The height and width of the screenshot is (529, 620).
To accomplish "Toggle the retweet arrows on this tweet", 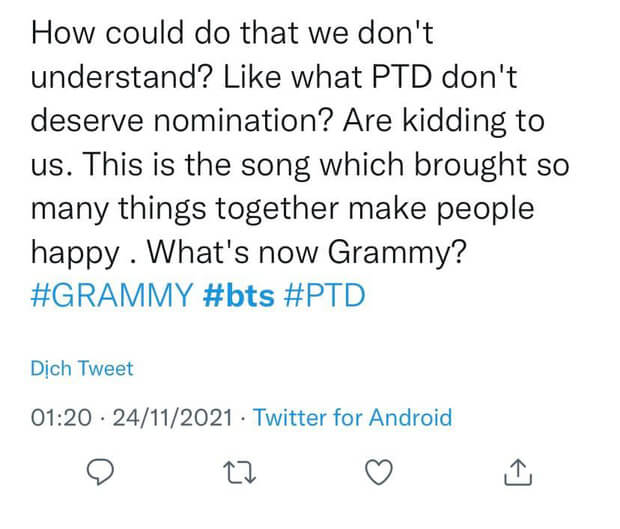I will 240,472.
